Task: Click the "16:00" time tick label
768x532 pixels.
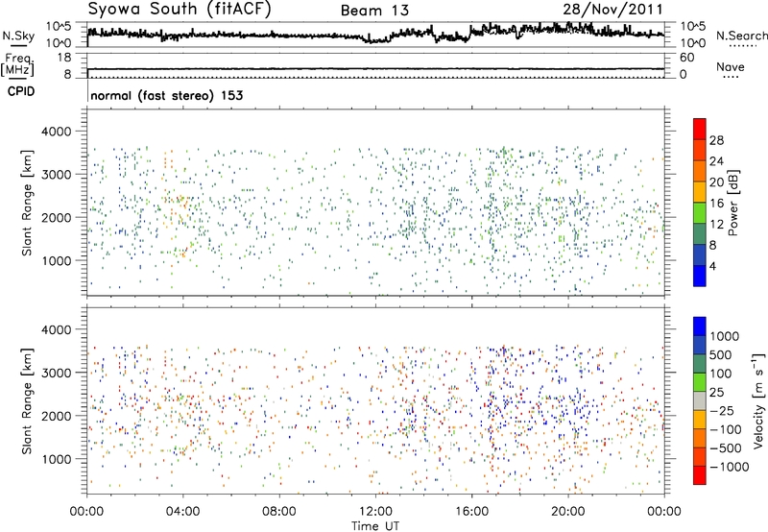Action: [471, 511]
